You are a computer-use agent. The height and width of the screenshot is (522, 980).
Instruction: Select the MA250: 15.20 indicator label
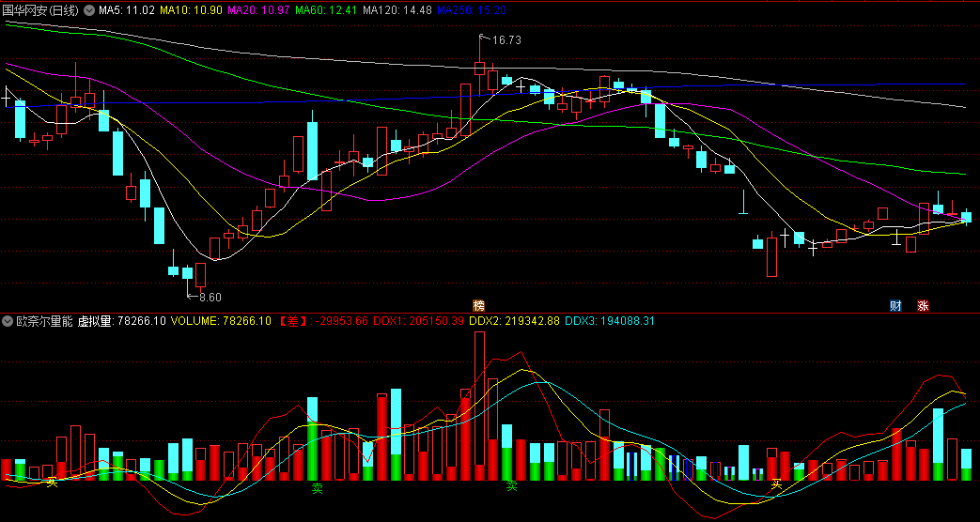(x=472, y=10)
